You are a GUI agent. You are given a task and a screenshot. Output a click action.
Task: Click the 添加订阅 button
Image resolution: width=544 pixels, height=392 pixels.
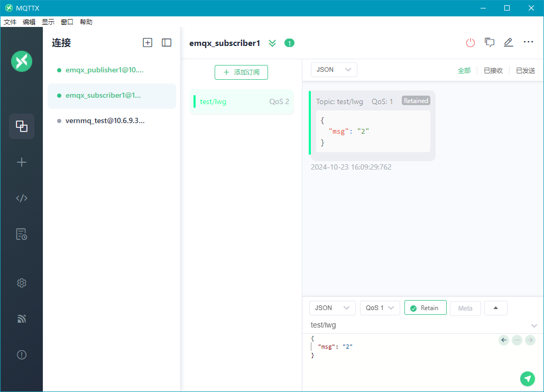pos(241,72)
